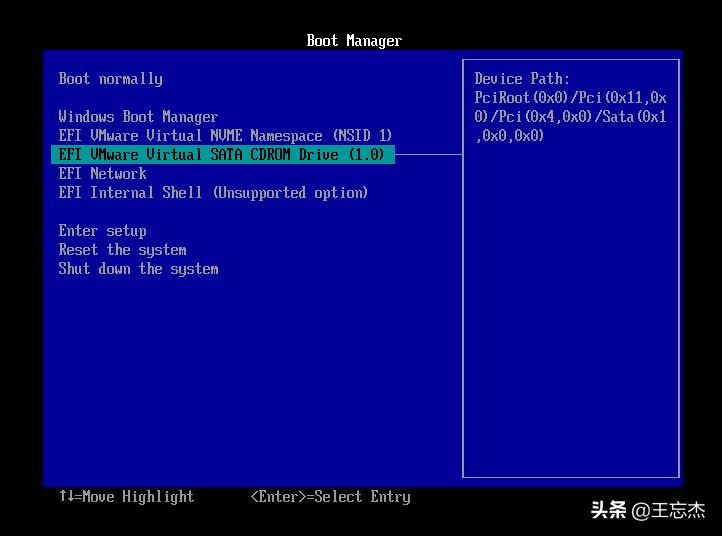722x536 pixels.
Task: Choose Windows Boot Manager
Action: (138, 117)
